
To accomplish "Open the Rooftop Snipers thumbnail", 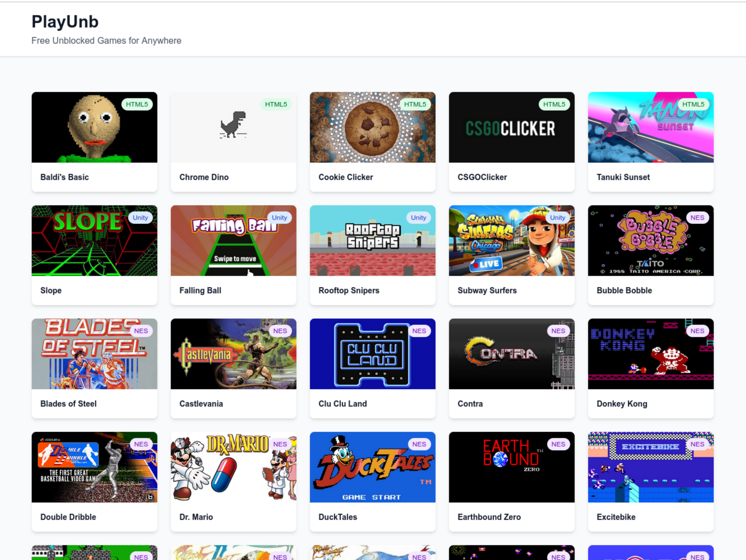I will (x=373, y=240).
